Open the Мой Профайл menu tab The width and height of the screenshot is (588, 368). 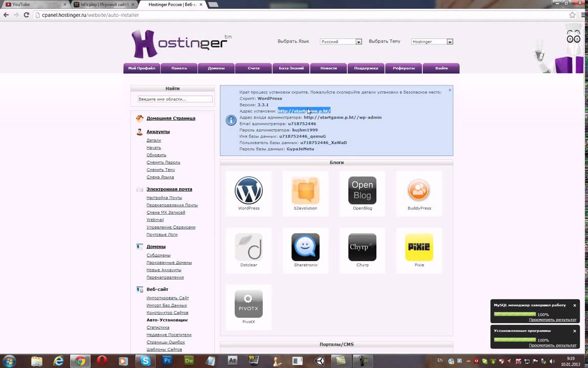coord(142,68)
